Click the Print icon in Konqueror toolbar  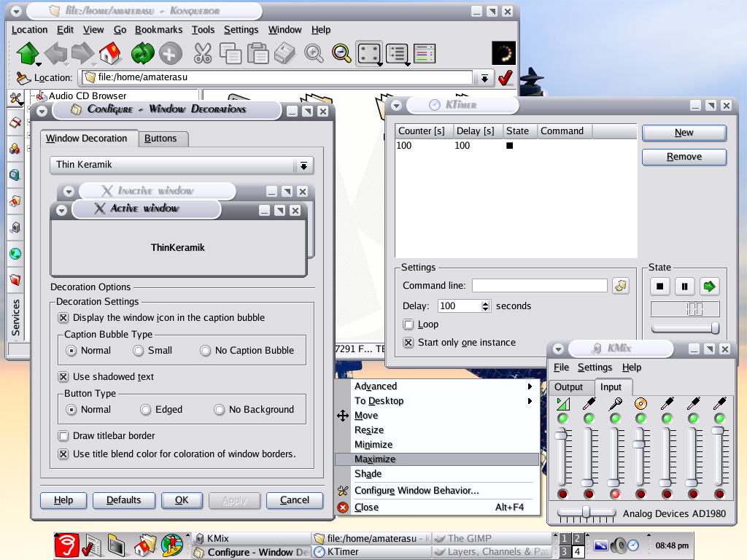285,52
